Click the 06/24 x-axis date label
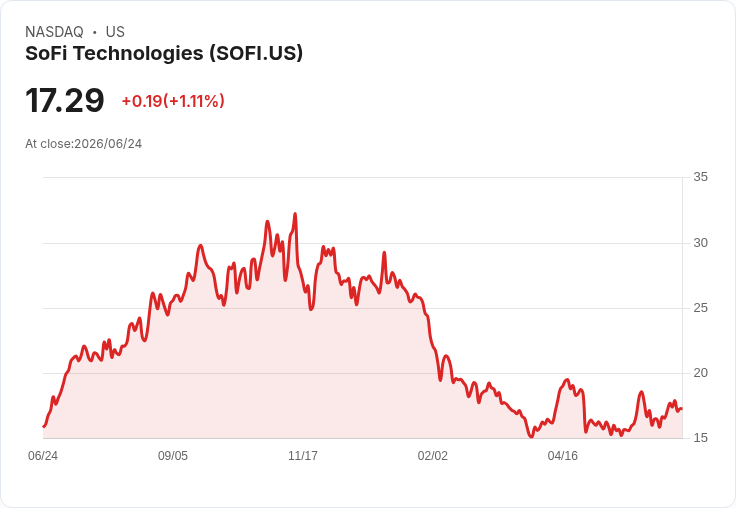 pyautogui.click(x=43, y=455)
